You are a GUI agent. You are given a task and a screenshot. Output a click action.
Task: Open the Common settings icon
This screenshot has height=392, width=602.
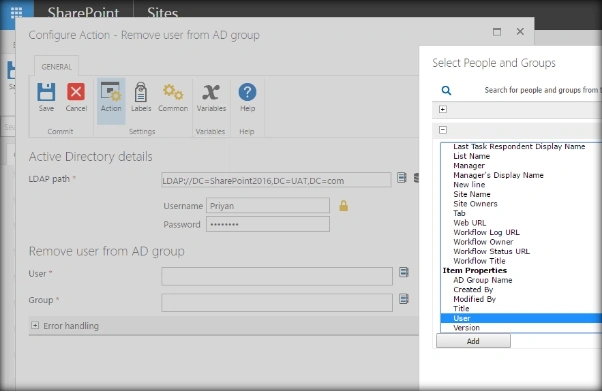click(173, 92)
